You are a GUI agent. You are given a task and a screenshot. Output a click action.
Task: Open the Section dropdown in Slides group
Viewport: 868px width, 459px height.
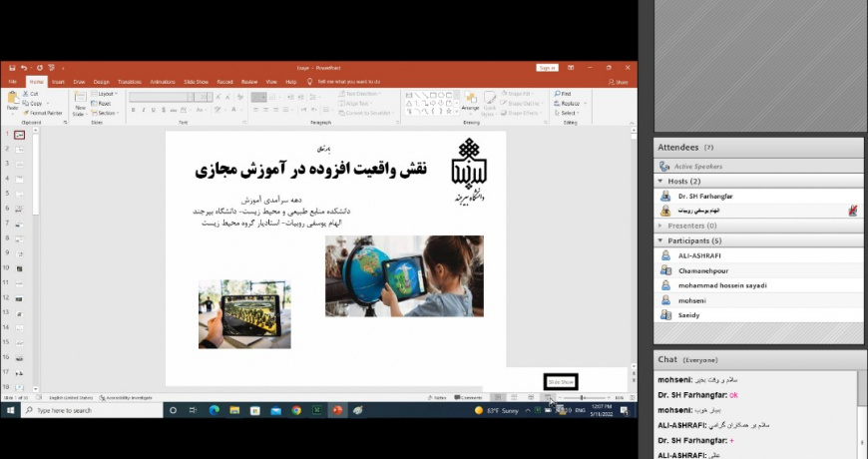pyautogui.click(x=104, y=113)
